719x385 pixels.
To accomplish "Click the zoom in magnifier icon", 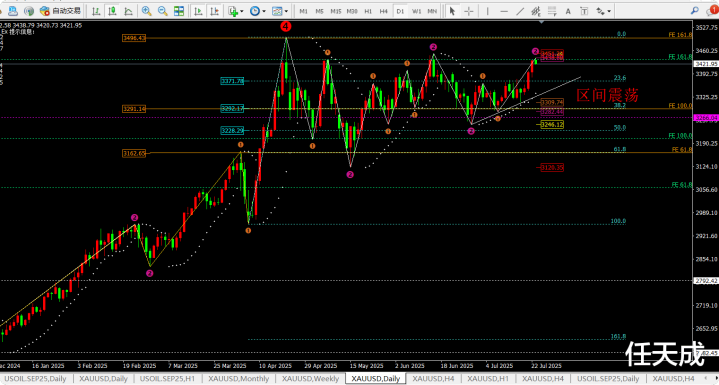I will tap(147, 11).
